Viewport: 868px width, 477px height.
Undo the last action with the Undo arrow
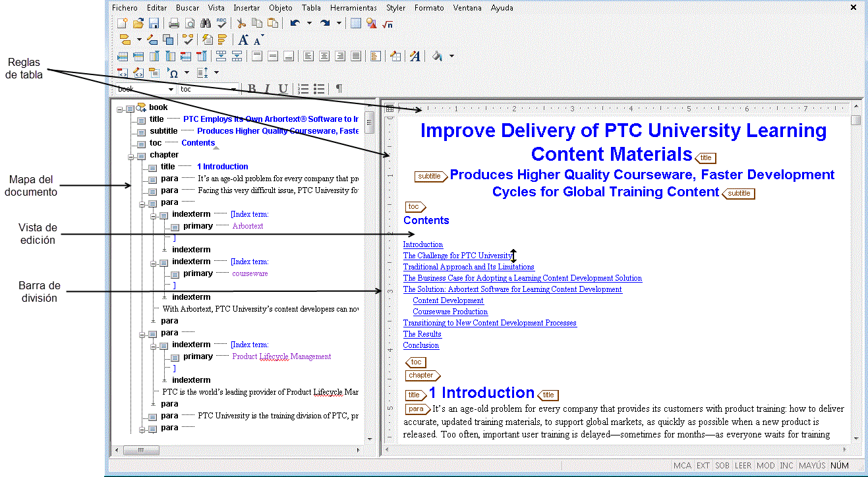295,23
